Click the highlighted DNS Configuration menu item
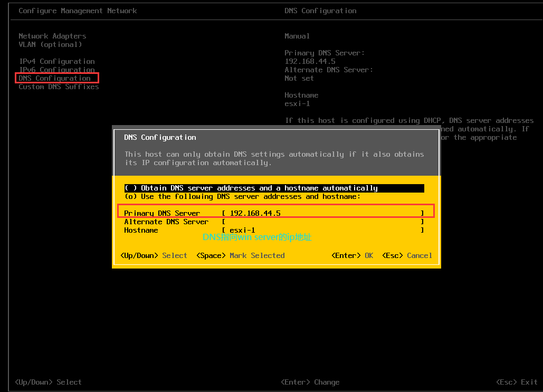This screenshot has width=543, height=392. [x=54, y=78]
